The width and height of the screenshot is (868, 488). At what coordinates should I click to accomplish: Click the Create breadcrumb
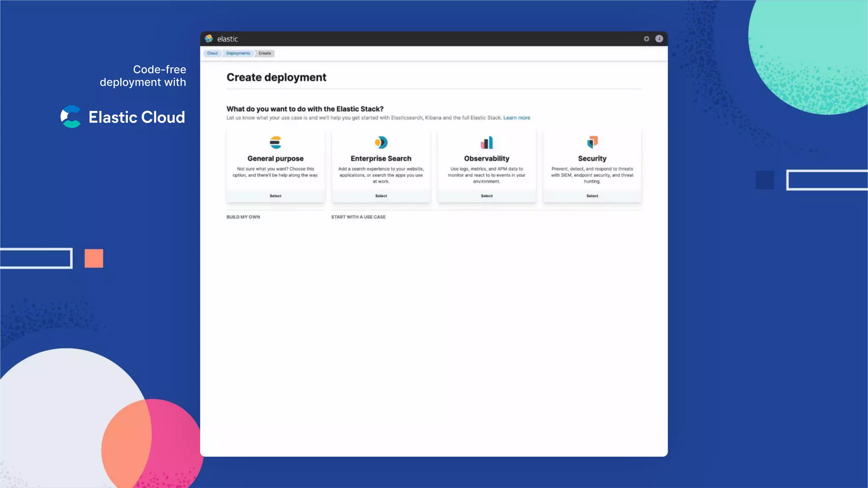[x=265, y=53]
